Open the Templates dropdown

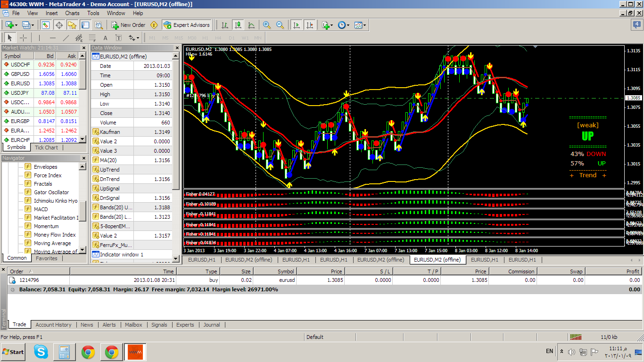tap(360, 25)
